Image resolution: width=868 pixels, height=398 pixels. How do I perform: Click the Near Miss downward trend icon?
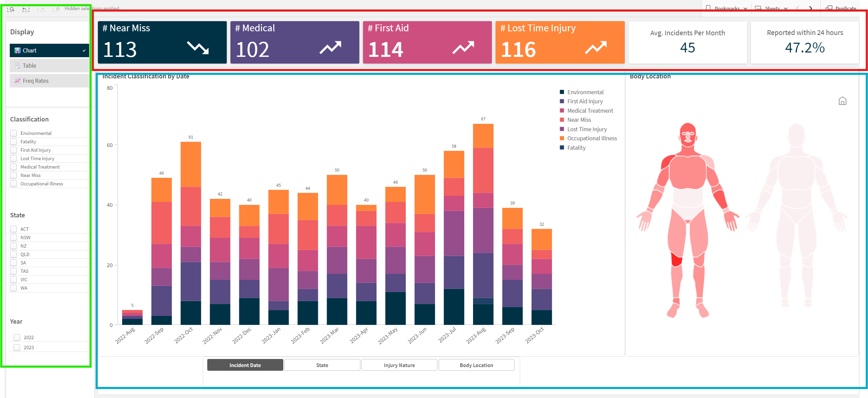[198, 47]
